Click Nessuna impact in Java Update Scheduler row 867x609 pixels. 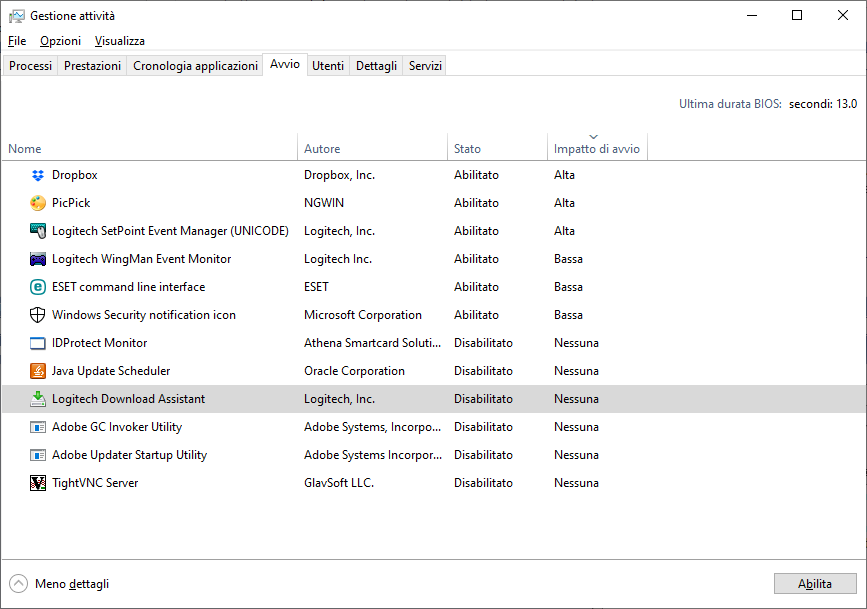(576, 371)
